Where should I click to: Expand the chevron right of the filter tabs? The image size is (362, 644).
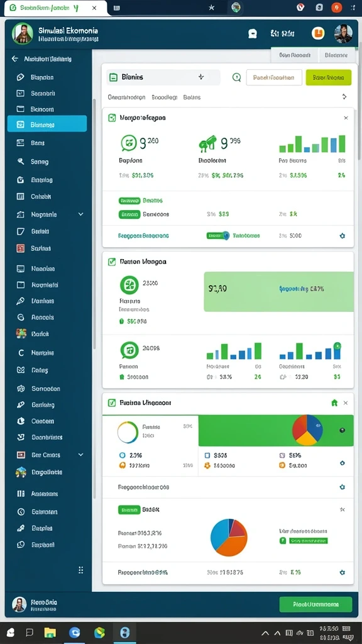(x=344, y=97)
